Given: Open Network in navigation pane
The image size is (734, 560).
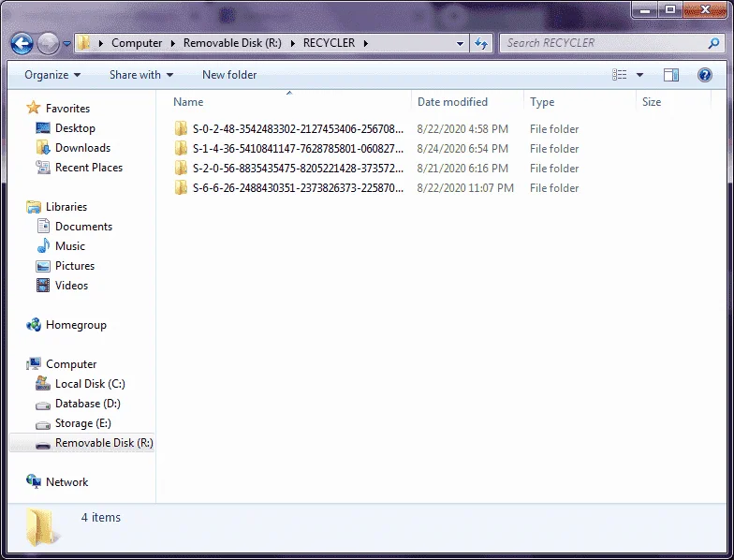Looking at the screenshot, I should click(x=67, y=481).
